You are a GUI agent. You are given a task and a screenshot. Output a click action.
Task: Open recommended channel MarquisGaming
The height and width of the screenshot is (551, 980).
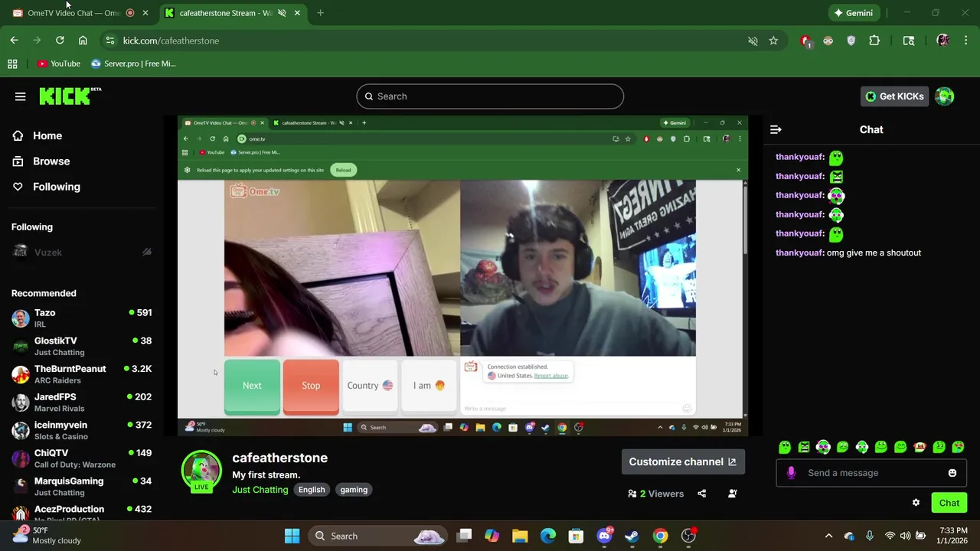pyautogui.click(x=82, y=487)
